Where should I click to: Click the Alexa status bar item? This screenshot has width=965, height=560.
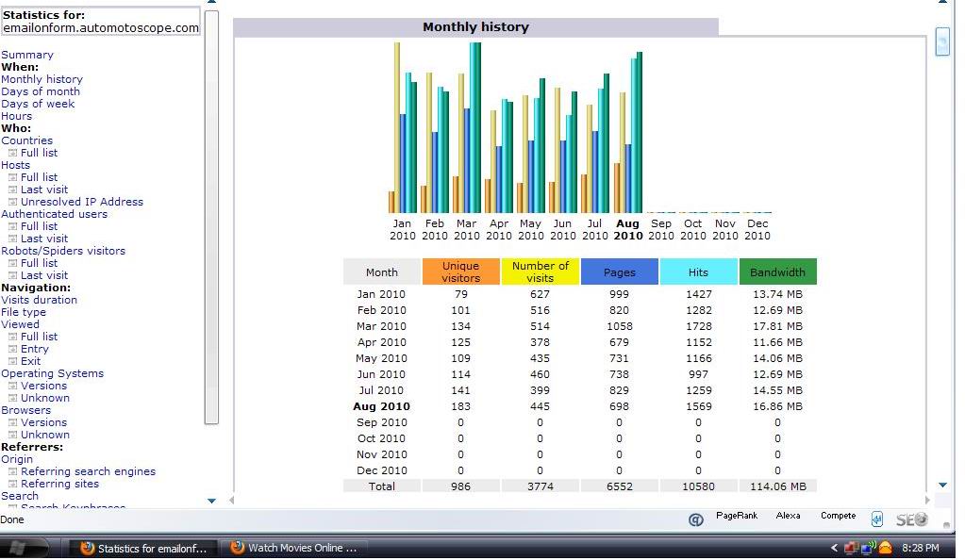click(788, 516)
